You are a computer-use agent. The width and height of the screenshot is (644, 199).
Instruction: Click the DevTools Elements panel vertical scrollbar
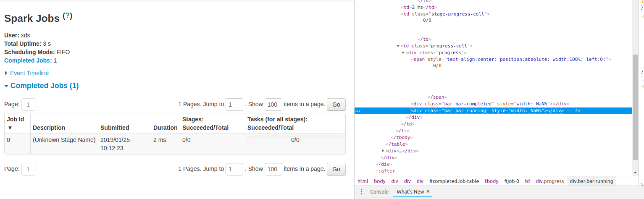click(635, 107)
